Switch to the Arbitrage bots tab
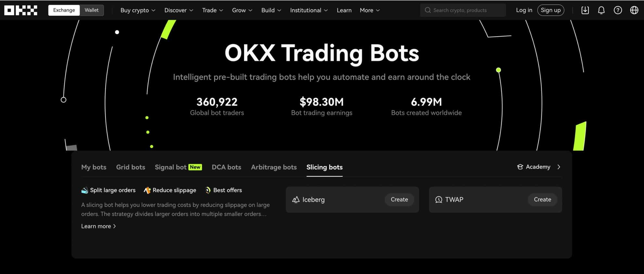The width and height of the screenshot is (644, 274). click(x=274, y=167)
